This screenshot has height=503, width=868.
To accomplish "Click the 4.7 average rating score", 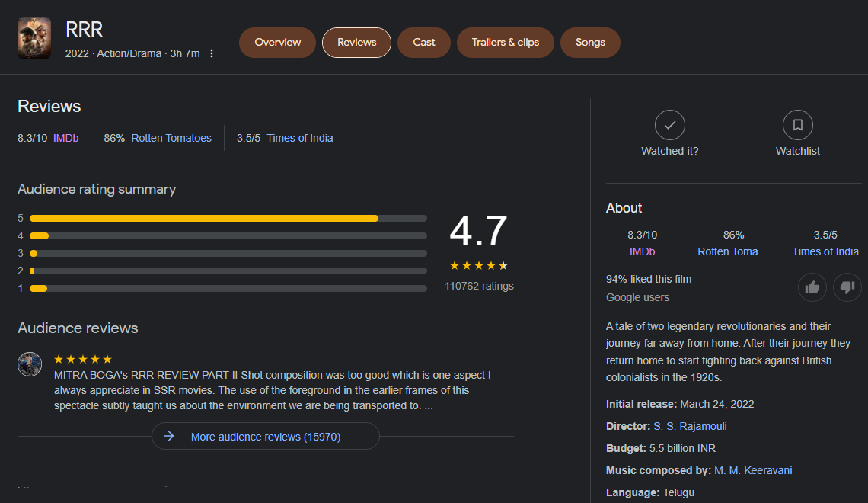I will click(x=478, y=231).
